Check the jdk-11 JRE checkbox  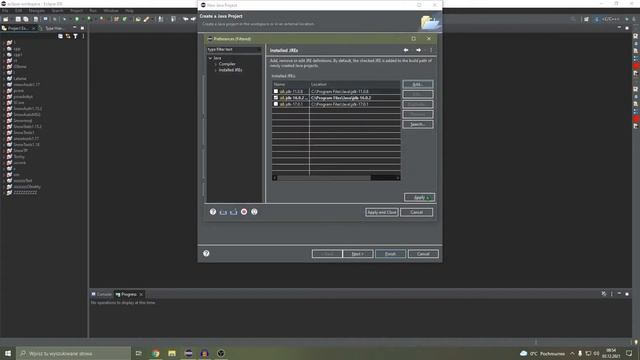tap(276, 91)
